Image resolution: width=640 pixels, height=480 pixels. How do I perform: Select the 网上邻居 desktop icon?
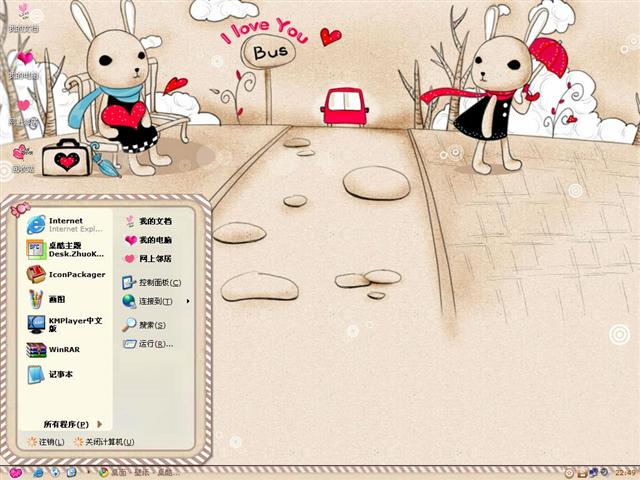click(x=24, y=111)
